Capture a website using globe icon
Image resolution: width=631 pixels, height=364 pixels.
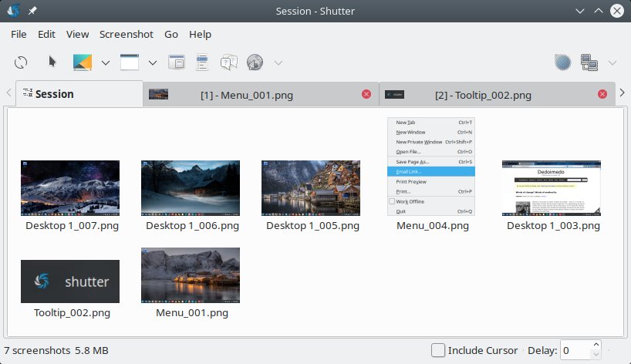click(255, 62)
